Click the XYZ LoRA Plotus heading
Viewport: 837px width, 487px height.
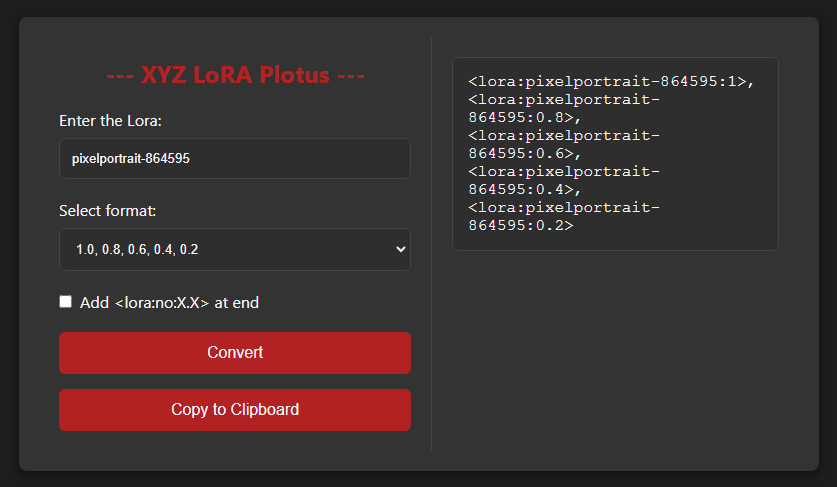pos(235,75)
